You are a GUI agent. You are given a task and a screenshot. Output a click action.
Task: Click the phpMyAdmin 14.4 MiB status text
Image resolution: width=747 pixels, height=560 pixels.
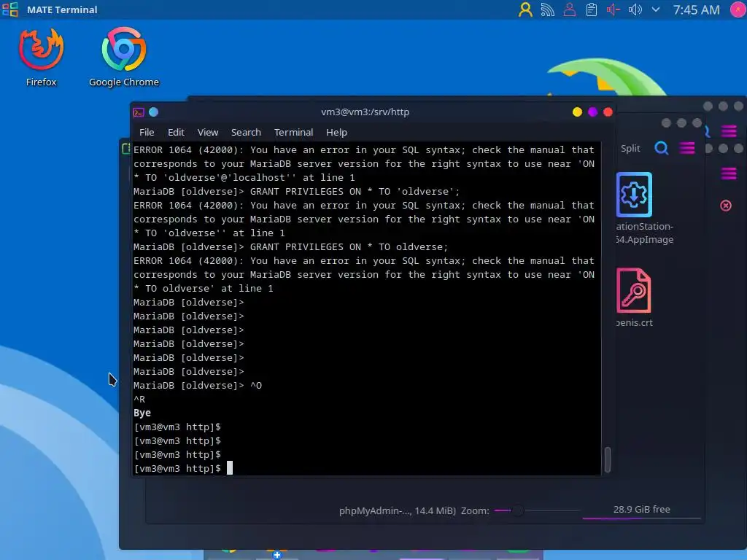point(398,511)
